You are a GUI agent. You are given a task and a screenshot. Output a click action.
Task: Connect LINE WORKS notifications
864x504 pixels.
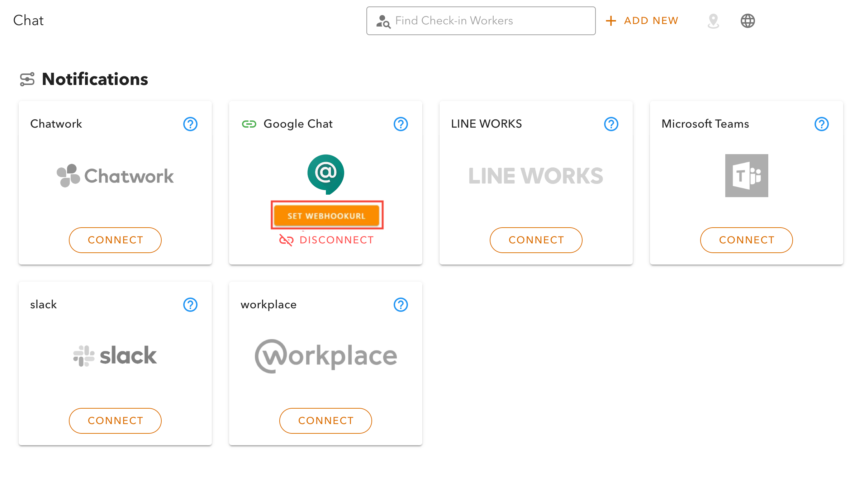point(536,240)
